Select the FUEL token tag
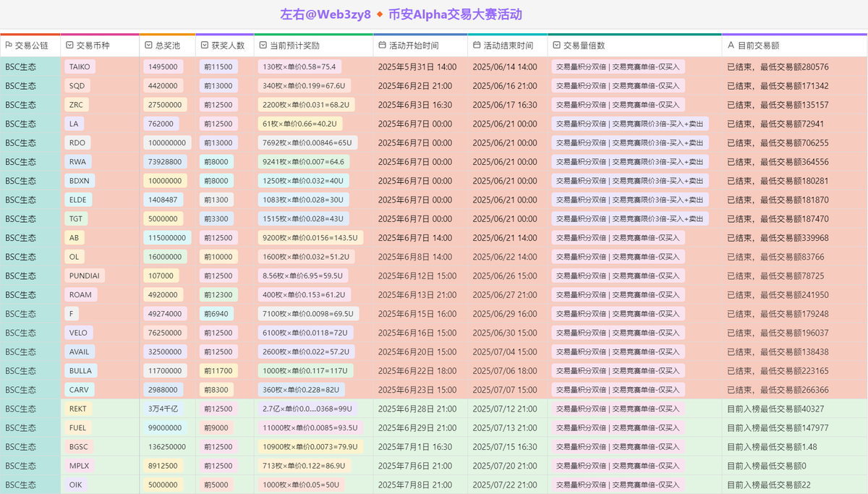 77,427
